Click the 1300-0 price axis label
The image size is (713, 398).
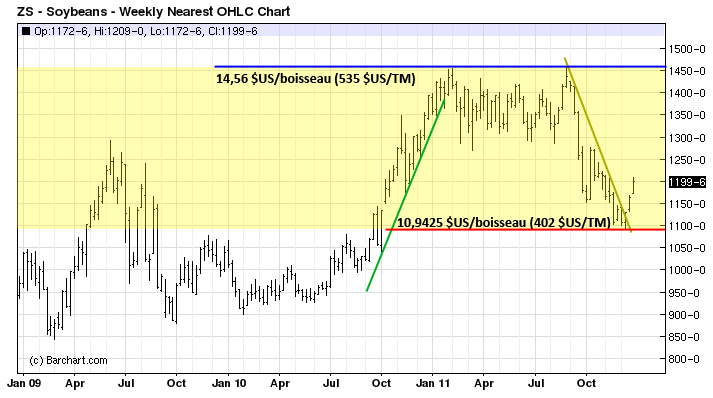[687, 138]
